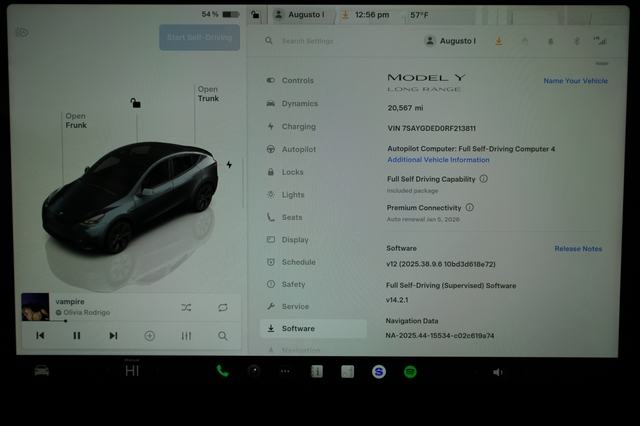The height and width of the screenshot is (426, 640).
Task: Tap the VIN 7SAYGDED0RF213811 text
Action: 431,129
